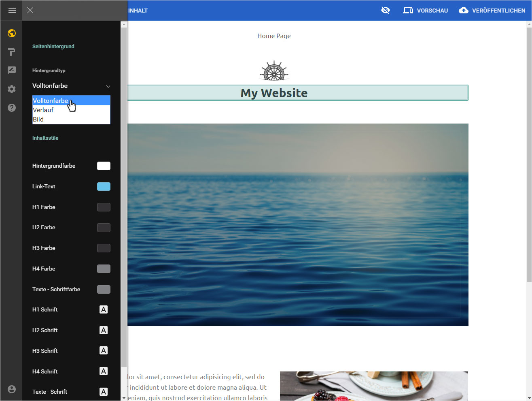Select the ship wheel logo image
Viewport: 532px width, 401px height.
[274, 70]
